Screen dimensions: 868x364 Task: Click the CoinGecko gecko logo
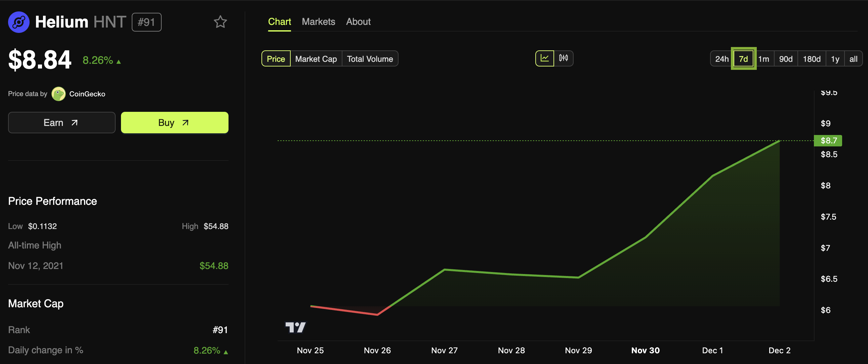[58, 94]
